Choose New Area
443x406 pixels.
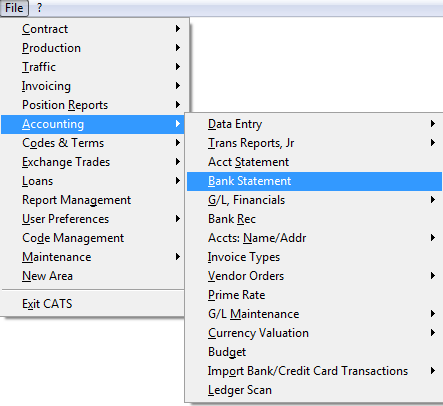93,276
